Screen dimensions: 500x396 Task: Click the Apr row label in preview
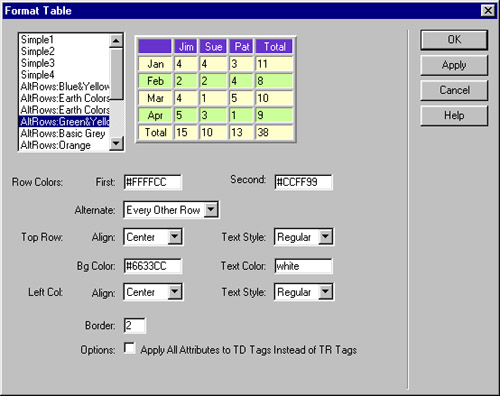155,115
